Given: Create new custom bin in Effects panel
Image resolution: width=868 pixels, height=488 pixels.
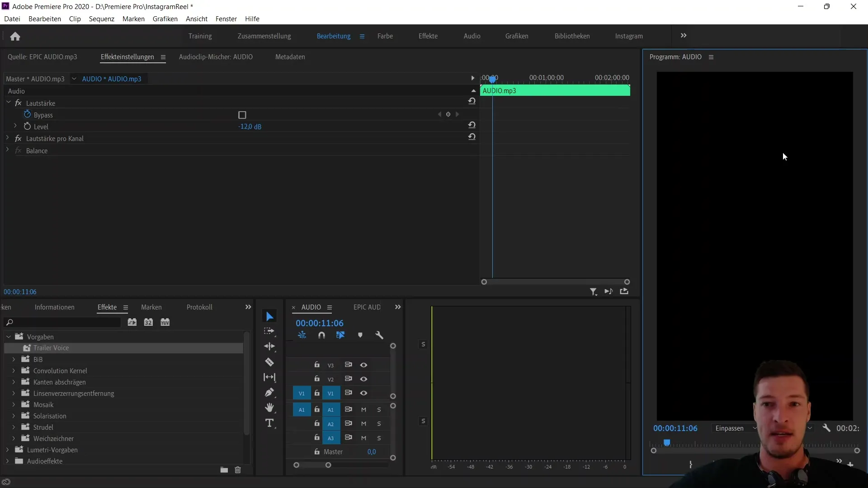Looking at the screenshot, I should point(224,470).
